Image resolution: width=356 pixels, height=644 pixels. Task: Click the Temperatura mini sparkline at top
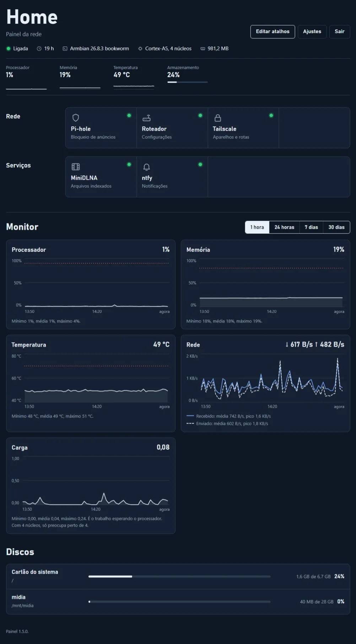[134, 86]
